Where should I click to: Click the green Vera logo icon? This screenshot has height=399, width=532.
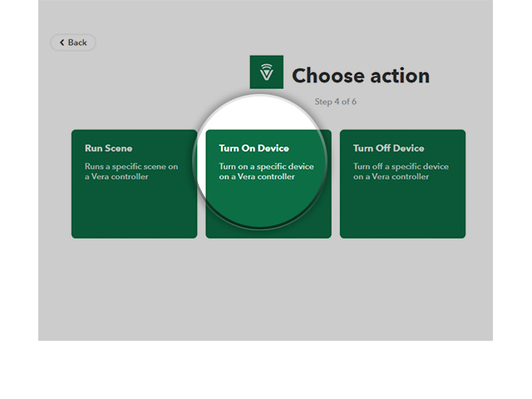coord(266,72)
